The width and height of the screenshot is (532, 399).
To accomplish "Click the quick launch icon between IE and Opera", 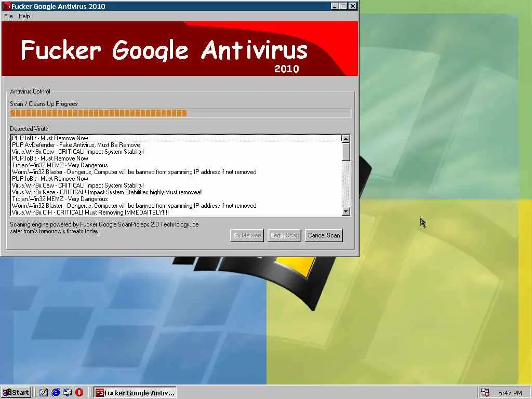I will [x=68, y=393].
